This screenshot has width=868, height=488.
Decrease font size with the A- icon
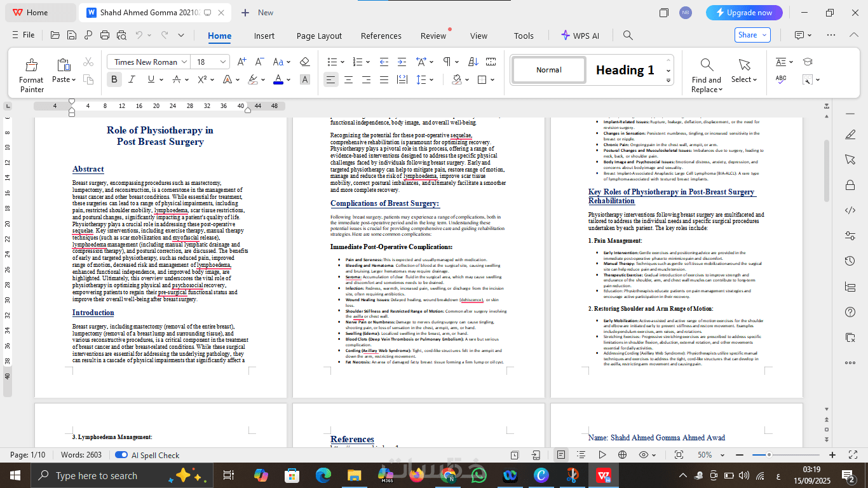pos(259,62)
